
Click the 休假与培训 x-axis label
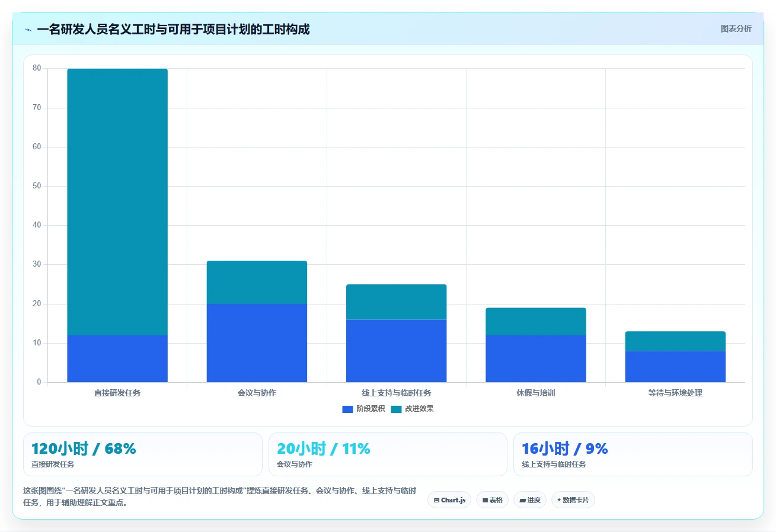[536, 393]
